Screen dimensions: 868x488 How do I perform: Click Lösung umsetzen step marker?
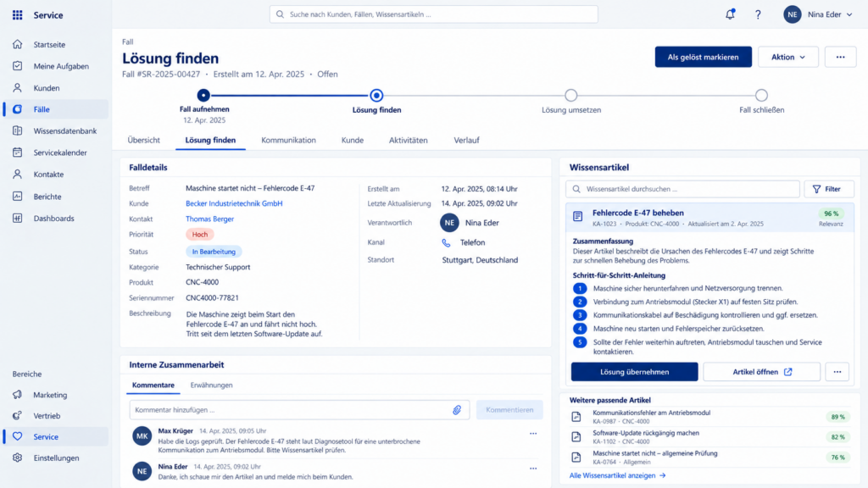(x=570, y=95)
